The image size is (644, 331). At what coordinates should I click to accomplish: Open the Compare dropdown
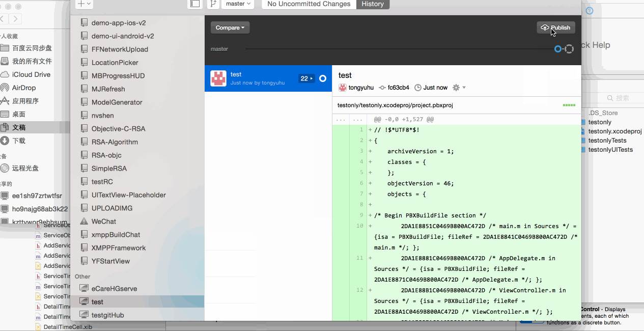[x=230, y=27]
